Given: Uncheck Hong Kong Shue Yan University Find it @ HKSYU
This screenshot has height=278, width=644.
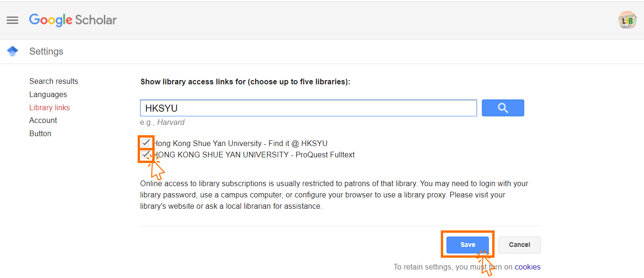Looking at the screenshot, I should pyautogui.click(x=146, y=143).
